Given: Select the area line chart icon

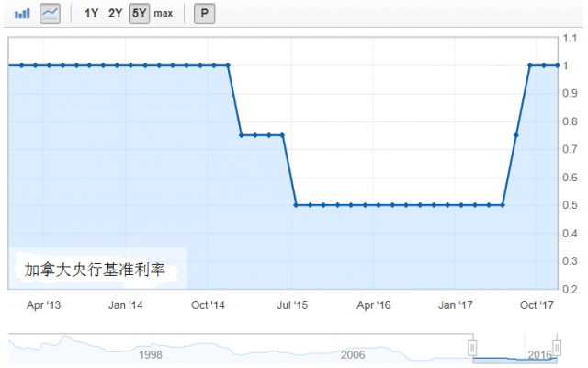Looking at the screenshot, I should (50, 14).
